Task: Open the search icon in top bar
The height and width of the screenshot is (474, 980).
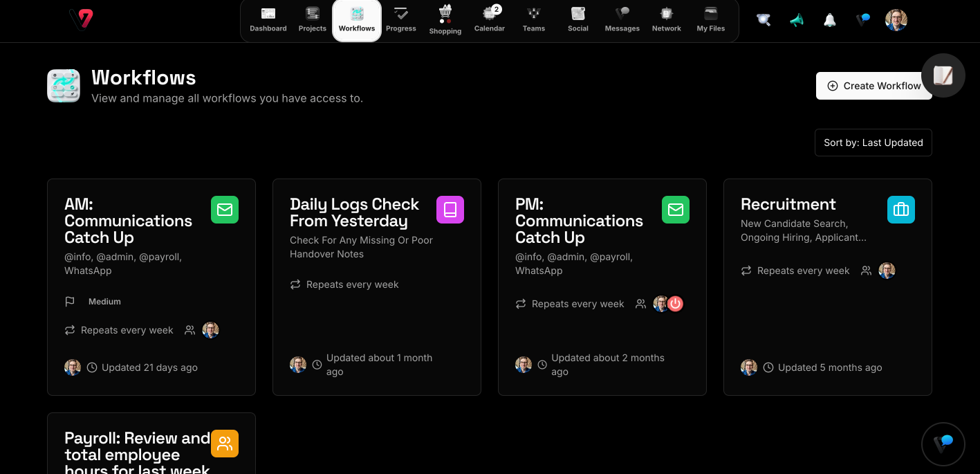Action: [764, 20]
